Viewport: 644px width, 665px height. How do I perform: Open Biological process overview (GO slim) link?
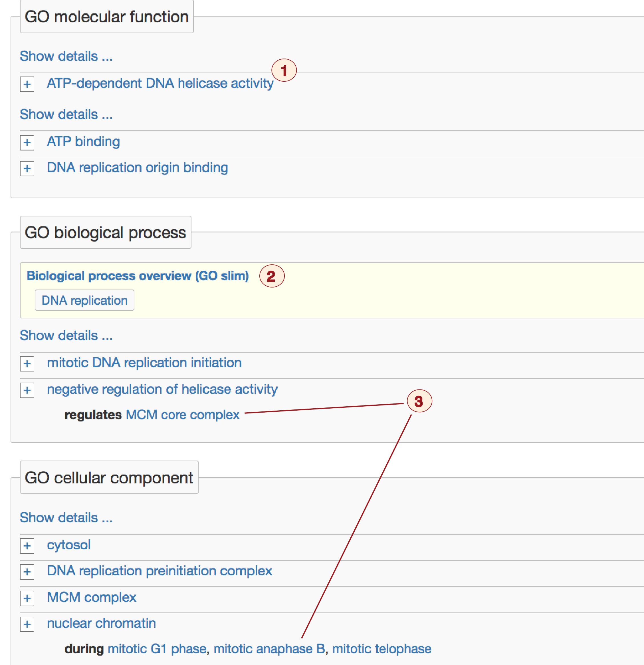138,276
